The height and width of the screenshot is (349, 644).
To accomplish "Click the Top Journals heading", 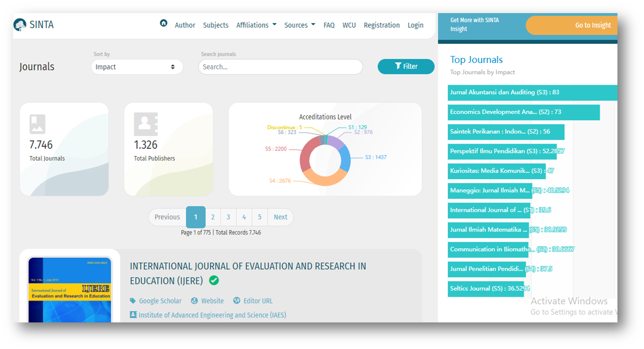I will pyautogui.click(x=476, y=60).
